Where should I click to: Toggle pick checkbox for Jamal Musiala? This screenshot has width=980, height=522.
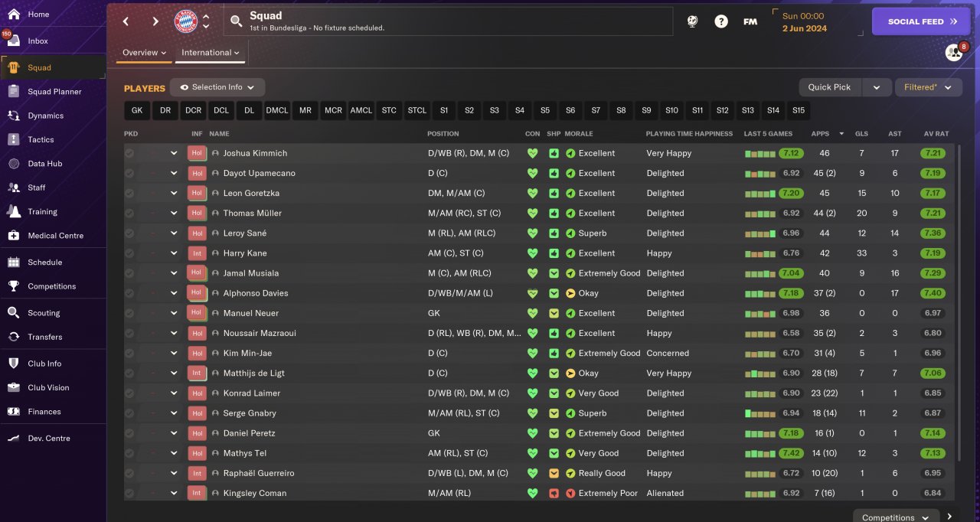tap(129, 273)
